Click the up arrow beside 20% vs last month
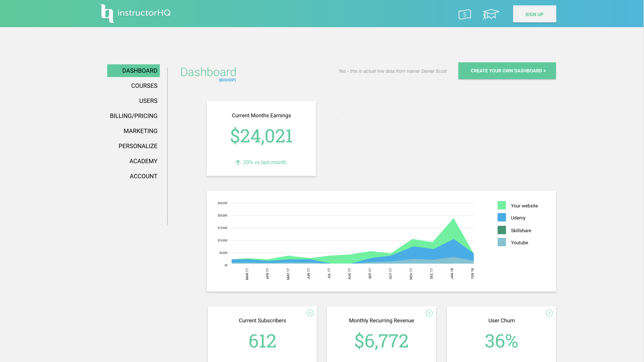This screenshot has height=362, width=644. point(238,163)
